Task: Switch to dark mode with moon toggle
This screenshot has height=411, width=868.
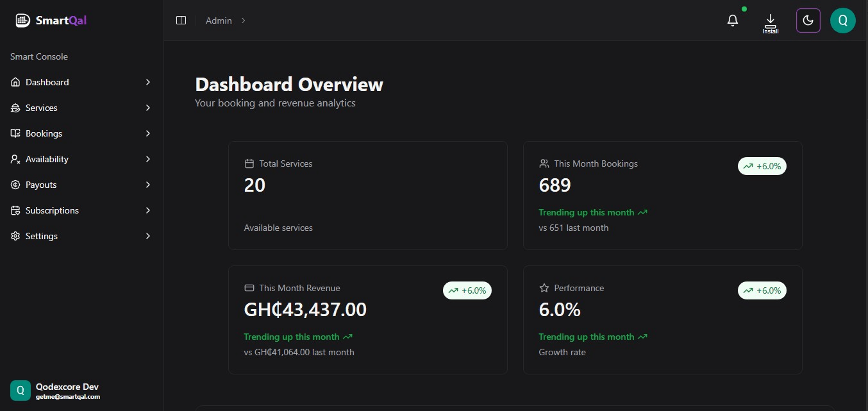Action: (x=808, y=20)
